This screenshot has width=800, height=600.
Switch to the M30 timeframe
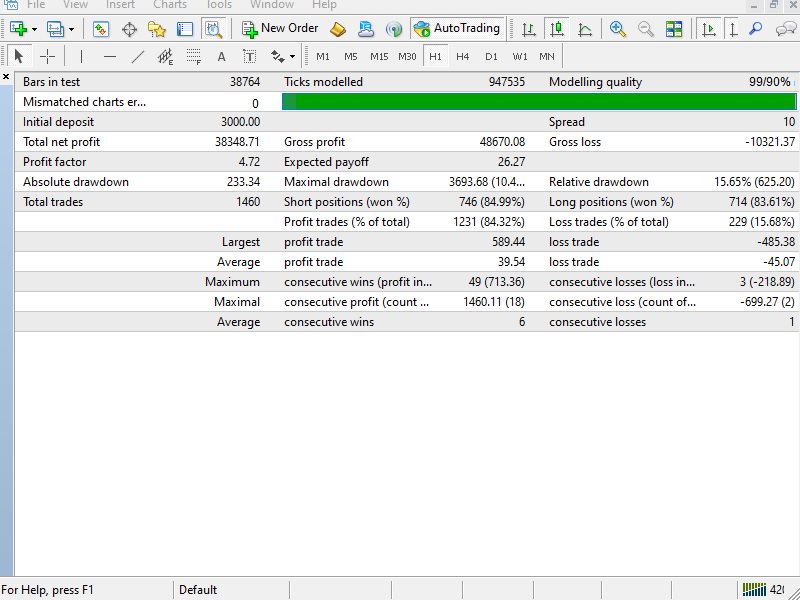407,57
